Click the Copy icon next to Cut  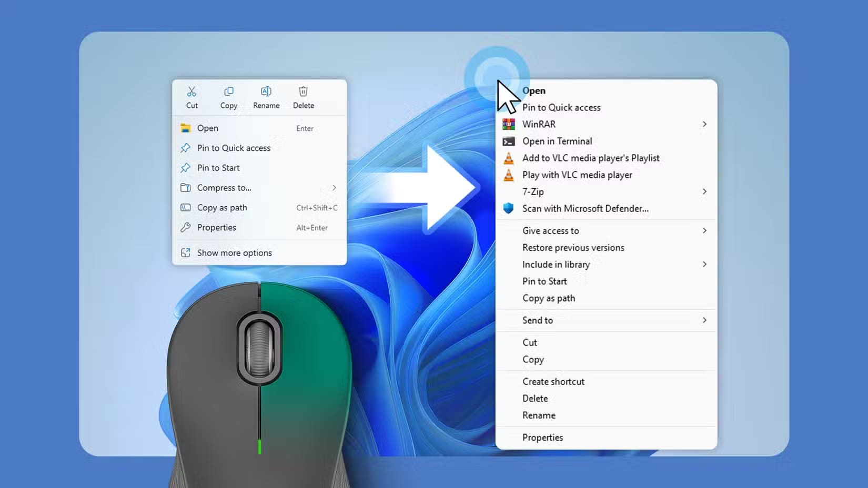(x=229, y=91)
